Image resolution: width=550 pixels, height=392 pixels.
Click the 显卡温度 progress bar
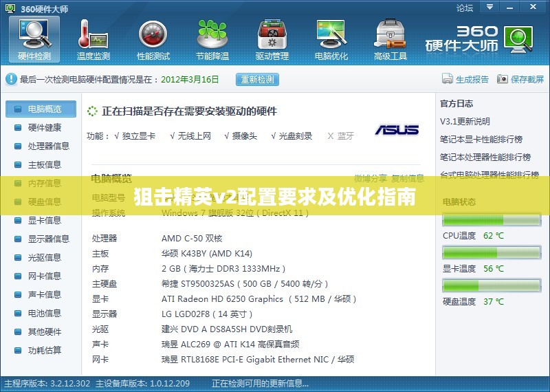click(x=492, y=252)
